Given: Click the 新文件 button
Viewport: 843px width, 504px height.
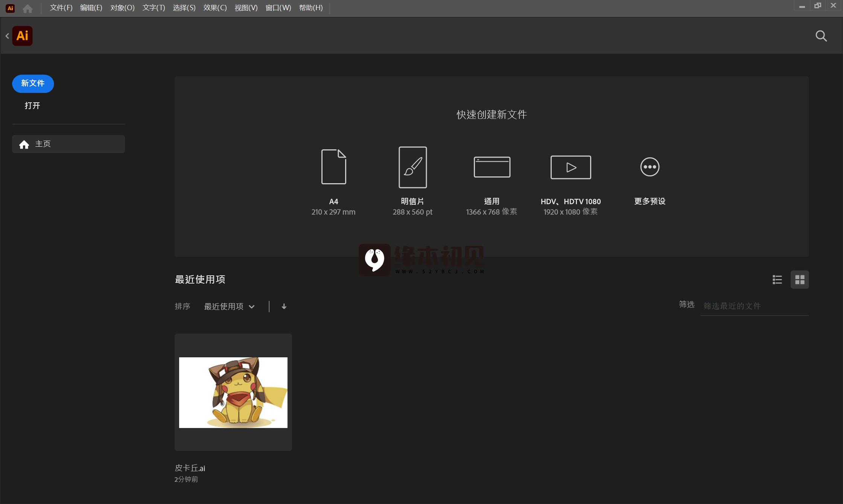Looking at the screenshot, I should [33, 83].
